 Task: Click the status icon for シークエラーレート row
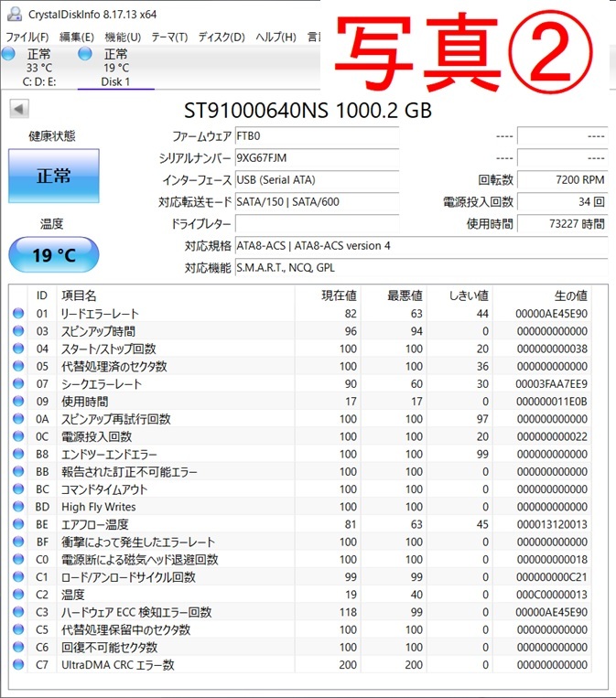[18, 383]
